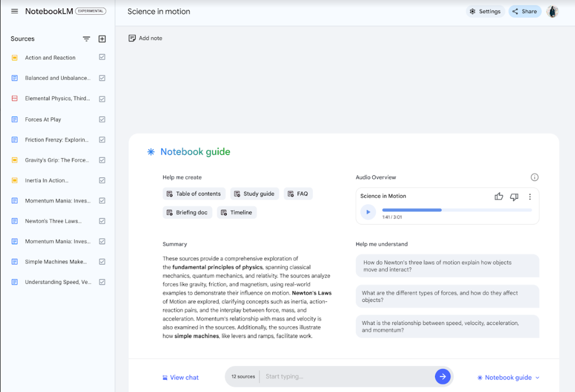The image size is (575, 392).
Task: Open View chat
Action: coord(180,377)
